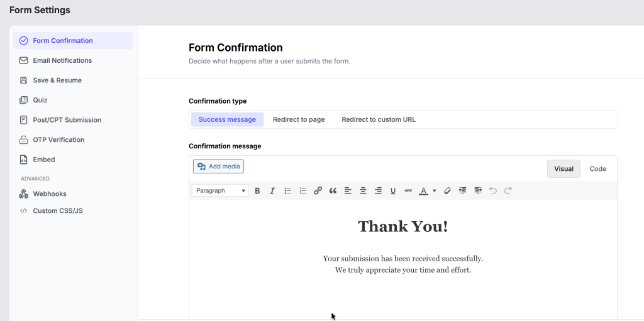Select Success message confirmation type
The image size is (644, 321).
227,119
